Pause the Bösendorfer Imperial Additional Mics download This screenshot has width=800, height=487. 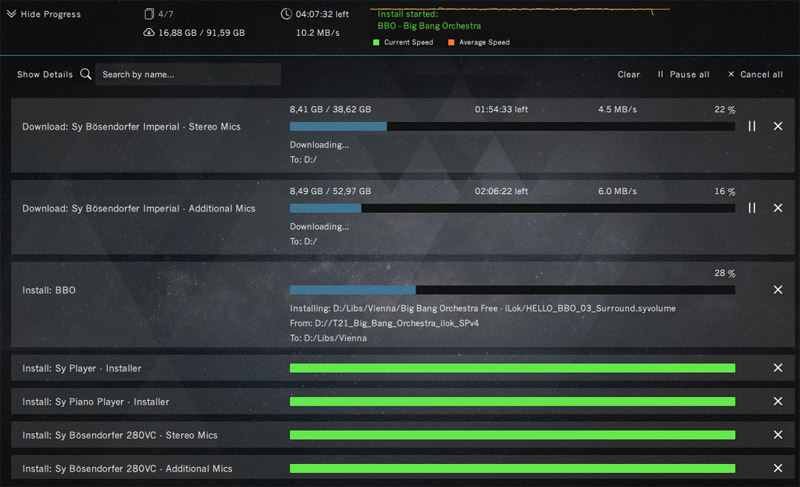pos(751,208)
